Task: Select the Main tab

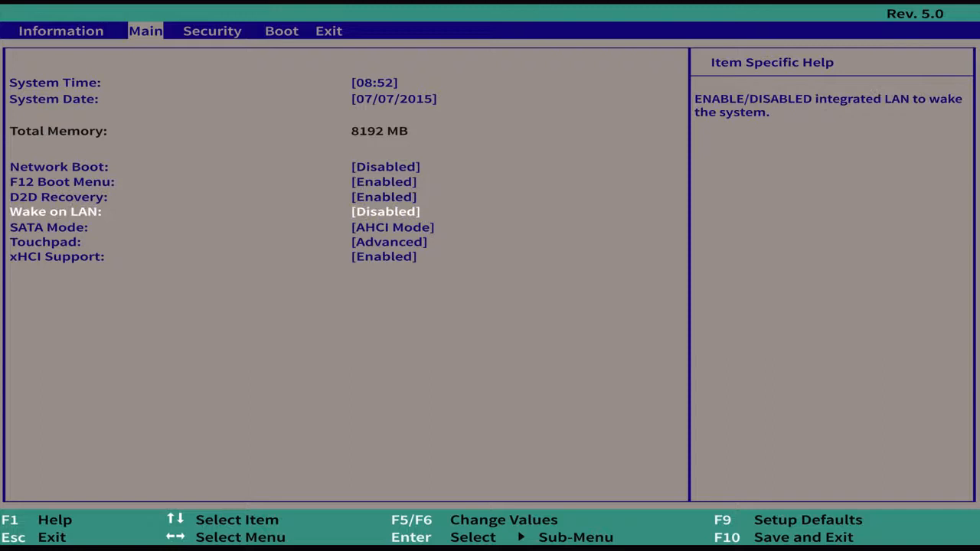Action: pos(145,31)
